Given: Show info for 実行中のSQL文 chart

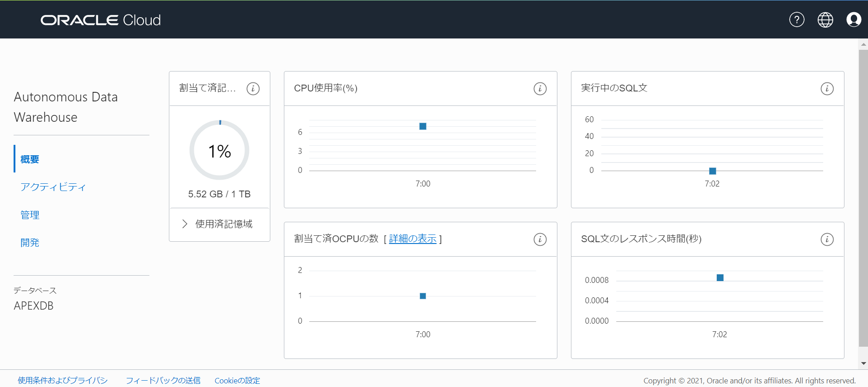Looking at the screenshot, I should tap(827, 89).
